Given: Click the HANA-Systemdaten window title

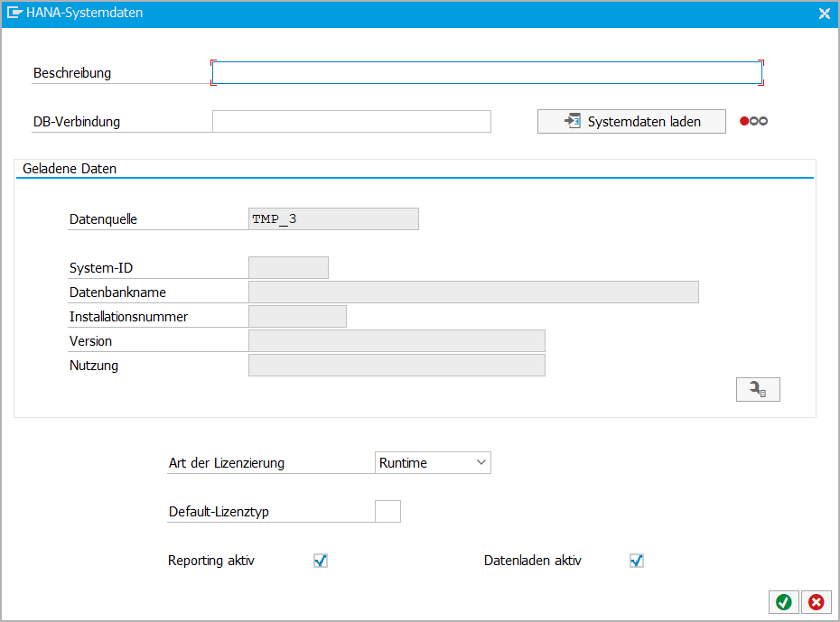Looking at the screenshot, I should click(x=85, y=13).
